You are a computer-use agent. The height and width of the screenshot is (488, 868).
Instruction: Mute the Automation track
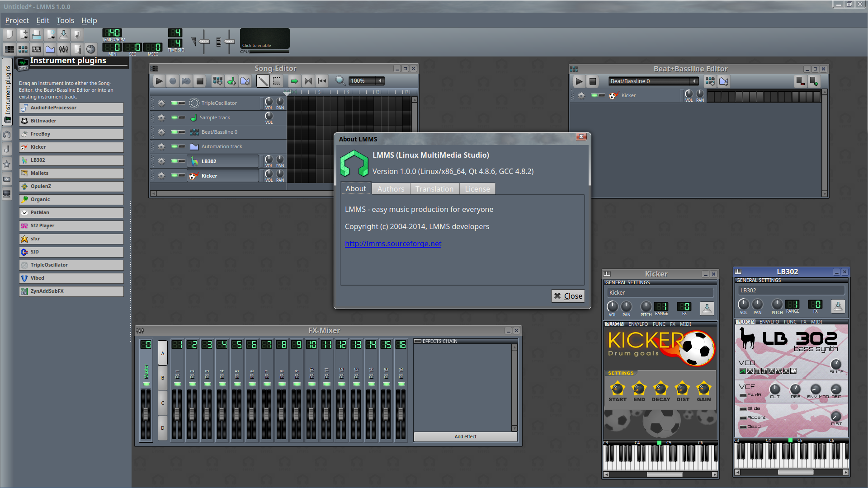tap(175, 146)
